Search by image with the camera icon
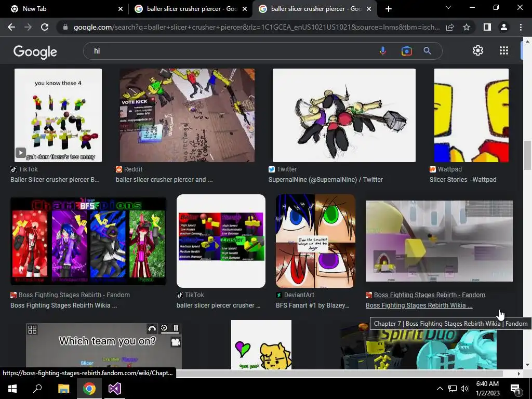532x399 pixels. click(x=406, y=51)
